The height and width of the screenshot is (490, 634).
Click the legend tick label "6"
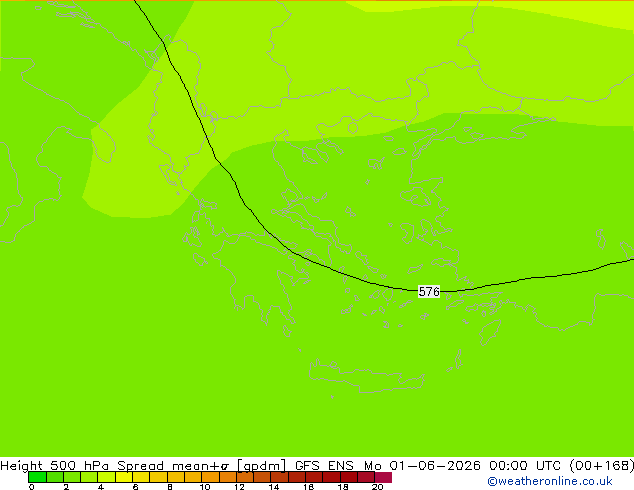(x=135, y=487)
